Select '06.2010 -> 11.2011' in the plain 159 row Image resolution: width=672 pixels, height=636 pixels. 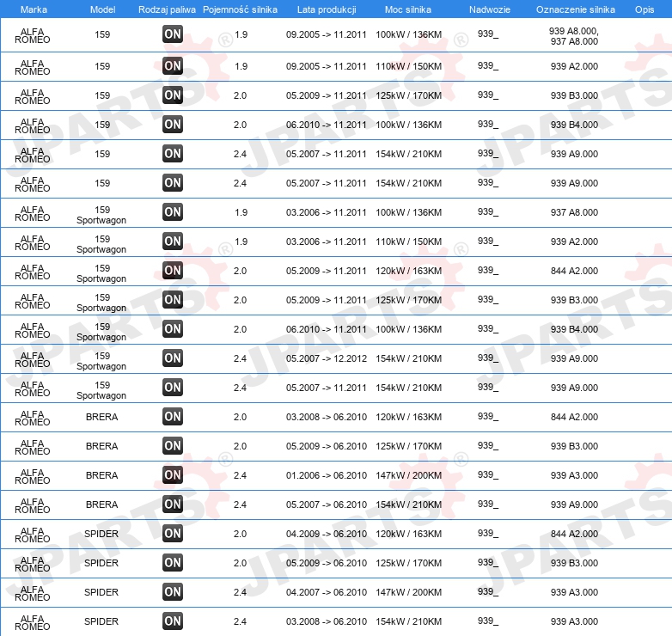pos(327,125)
